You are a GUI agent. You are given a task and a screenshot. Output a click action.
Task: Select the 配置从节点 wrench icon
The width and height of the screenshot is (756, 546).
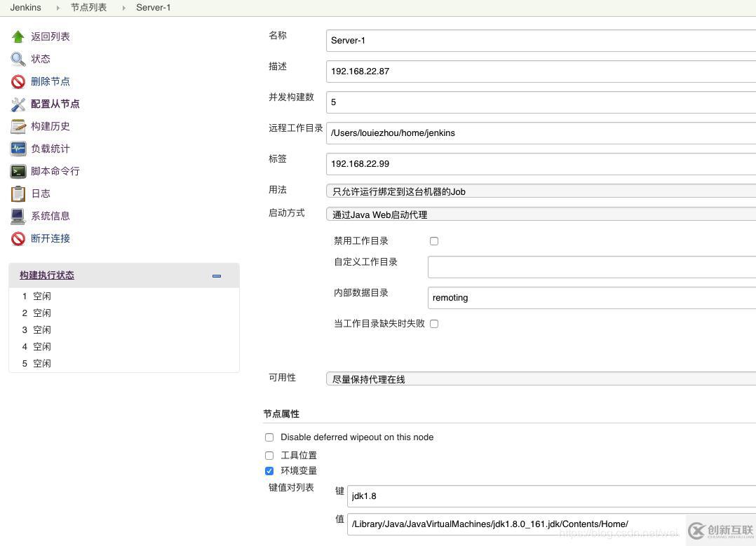click(x=18, y=103)
